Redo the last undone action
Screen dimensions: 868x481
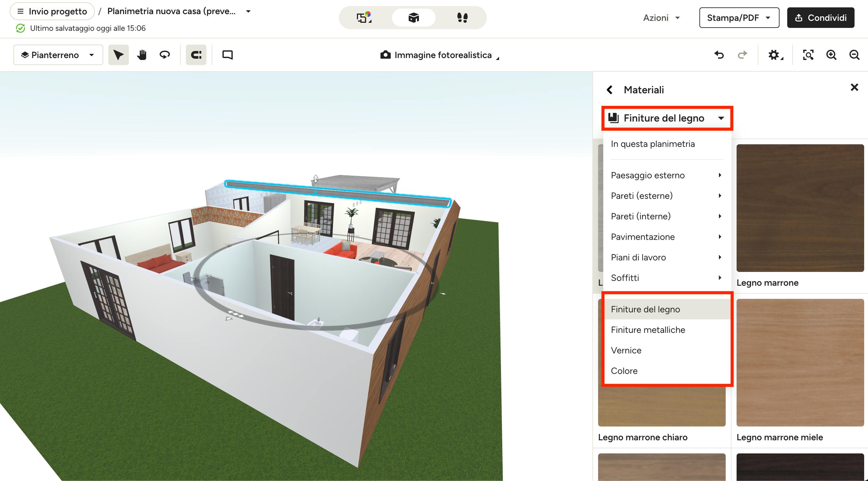[x=742, y=55]
